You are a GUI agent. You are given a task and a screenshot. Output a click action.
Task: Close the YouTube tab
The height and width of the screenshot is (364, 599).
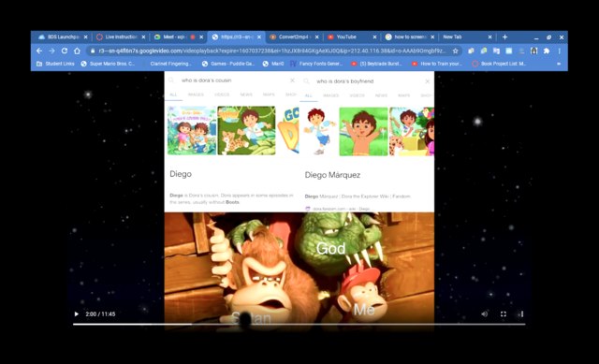point(374,37)
